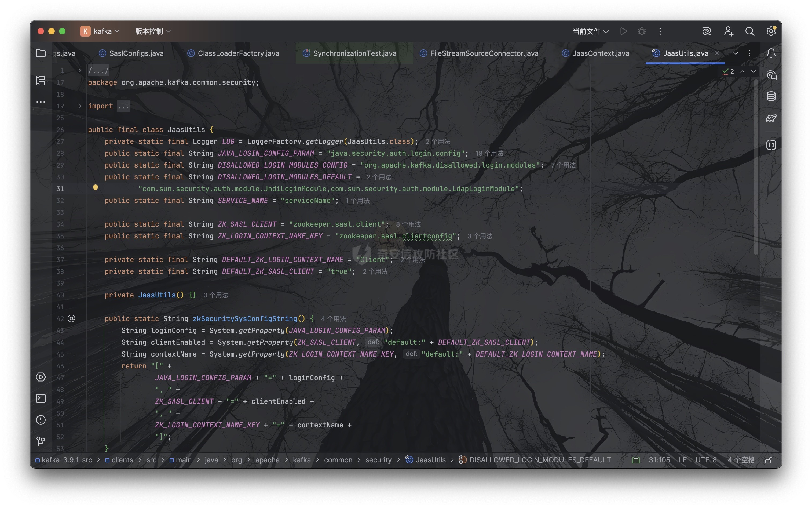Click the T indicator in status bar

[x=636, y=460]
